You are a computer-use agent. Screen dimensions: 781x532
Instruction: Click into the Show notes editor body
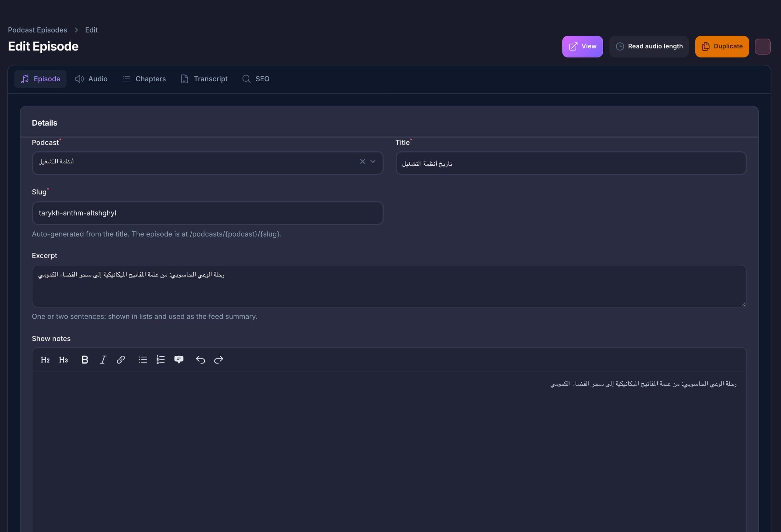[389, 452]
